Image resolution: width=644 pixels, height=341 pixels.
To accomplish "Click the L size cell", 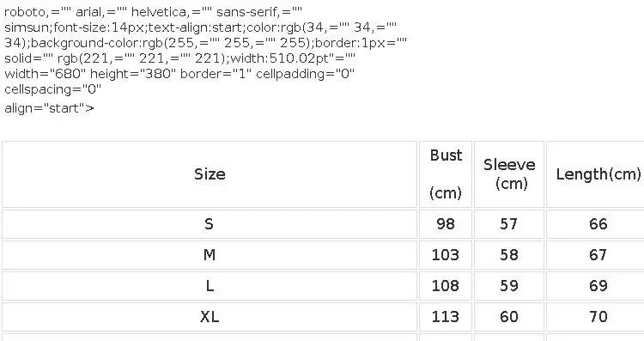I will pyautogui.click(x=210, y=286).
